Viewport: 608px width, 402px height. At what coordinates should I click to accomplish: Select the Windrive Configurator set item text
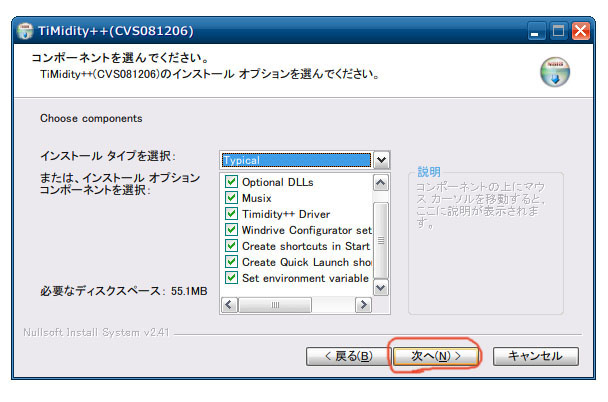(307, 230)
